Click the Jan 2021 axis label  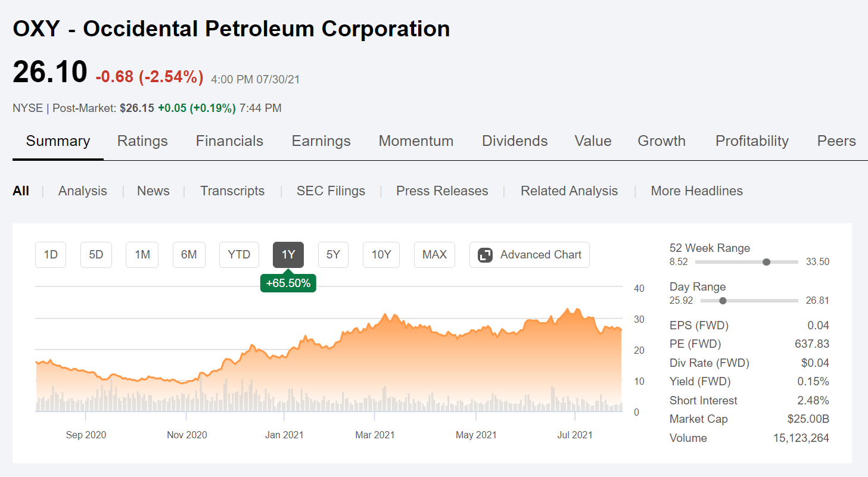pyautogui.click(x=284, y=435)
